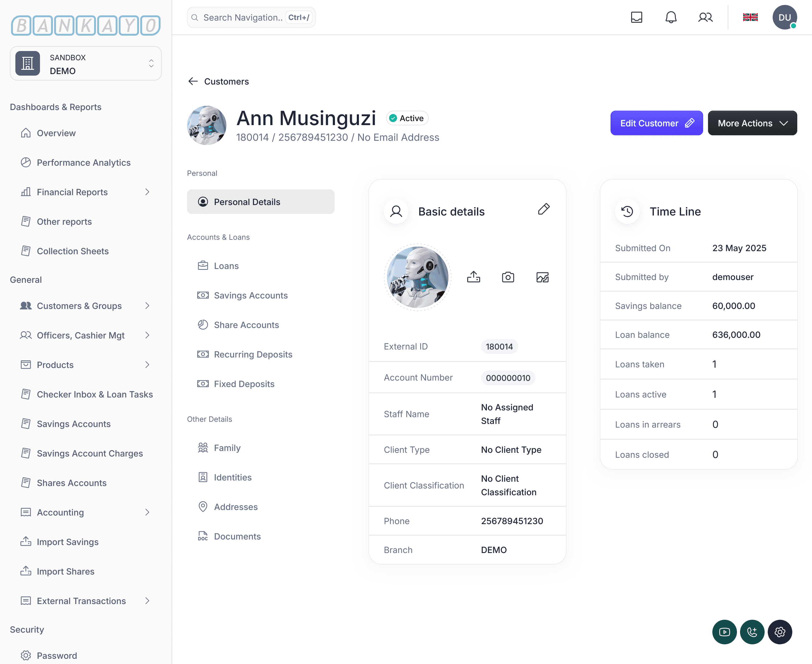
Task: Click the pencil icon in Basic details
Action: (543, 209)
